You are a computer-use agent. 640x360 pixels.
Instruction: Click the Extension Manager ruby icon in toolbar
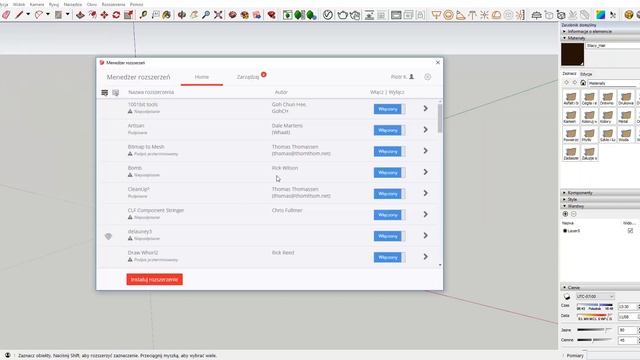(271, 15)
